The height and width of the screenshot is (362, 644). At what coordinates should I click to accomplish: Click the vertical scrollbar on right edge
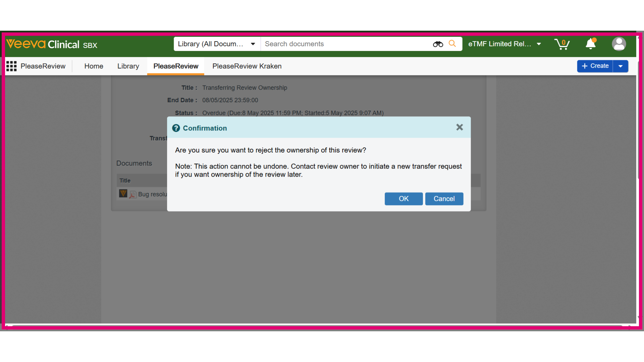click(638, 121)
